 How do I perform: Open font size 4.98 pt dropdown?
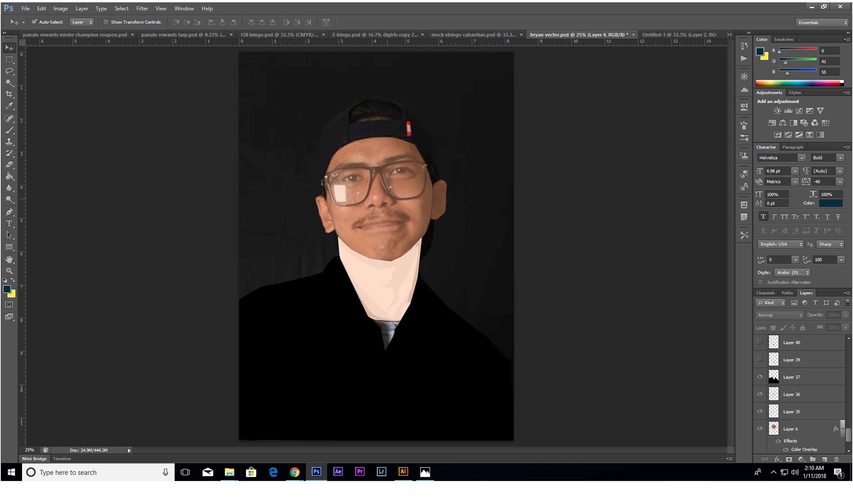pyautogui.click(x=795, y=171)
